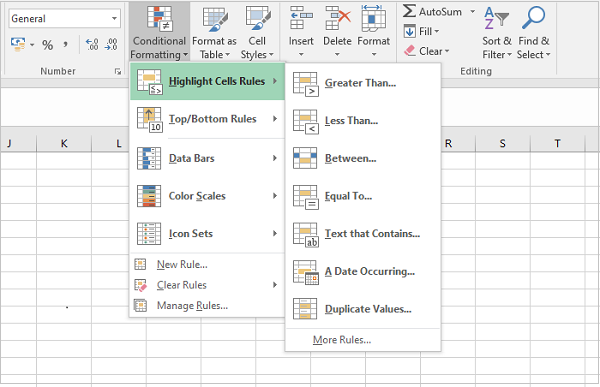Expand the Insert dropdown arrow

coord(301,54)
